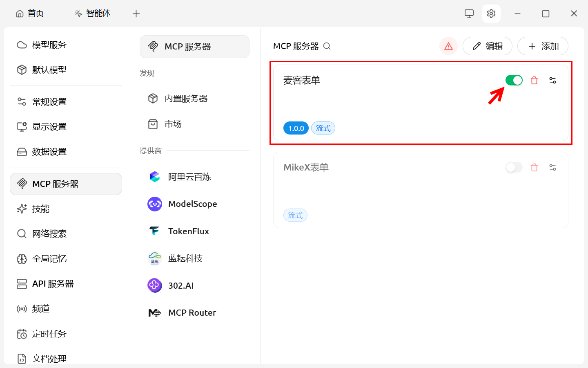The image size is (588, 368).
Task: Enable the MikeX表单 server toggle
Action: (x=514, y=167)
